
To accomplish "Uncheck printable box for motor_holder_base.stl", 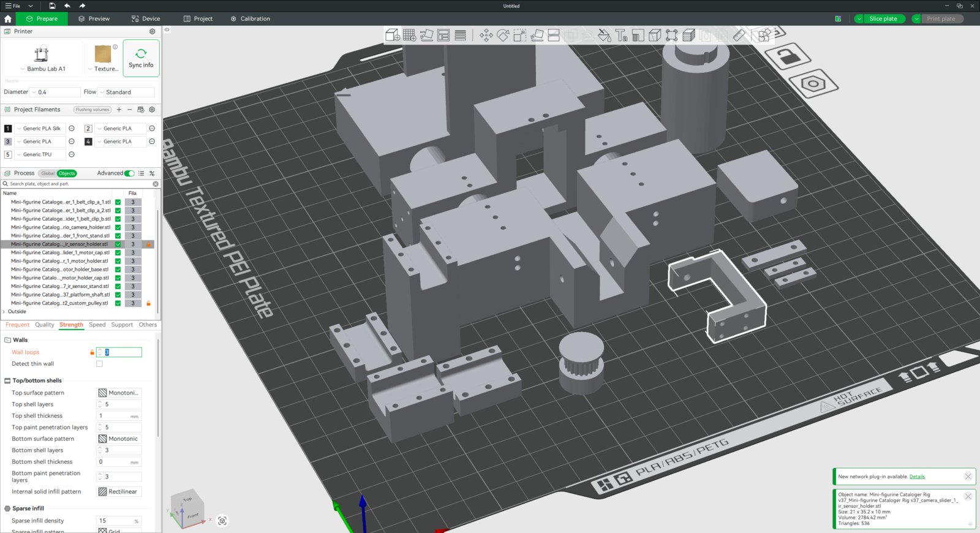I will click(x=118, y=270).
